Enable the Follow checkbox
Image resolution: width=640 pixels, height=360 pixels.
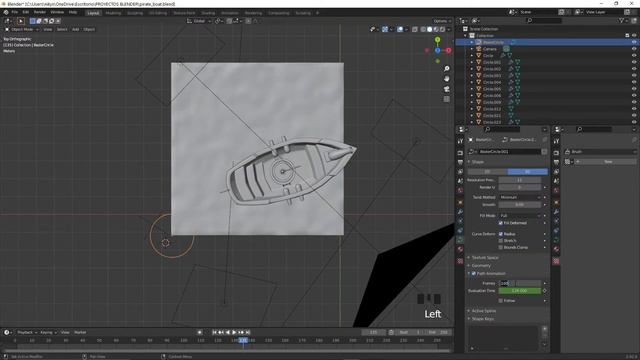coord(501,300)
